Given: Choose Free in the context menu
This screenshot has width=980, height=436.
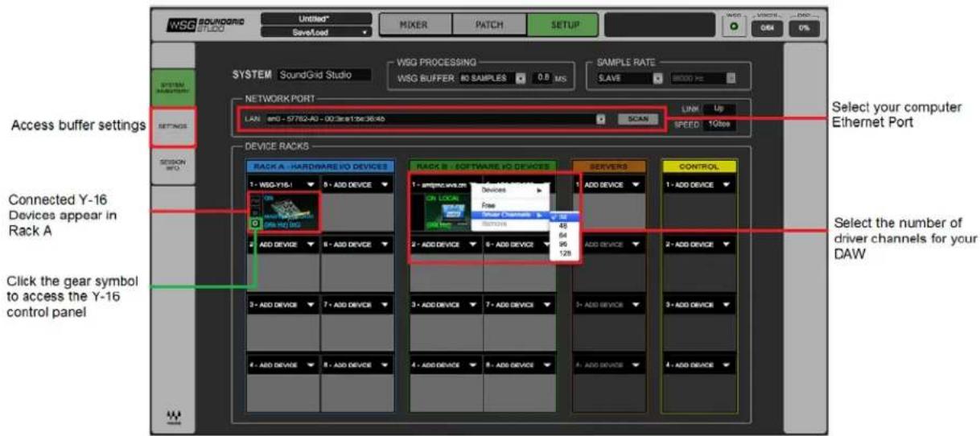Looking at the screenshot, I should (510, 206).
